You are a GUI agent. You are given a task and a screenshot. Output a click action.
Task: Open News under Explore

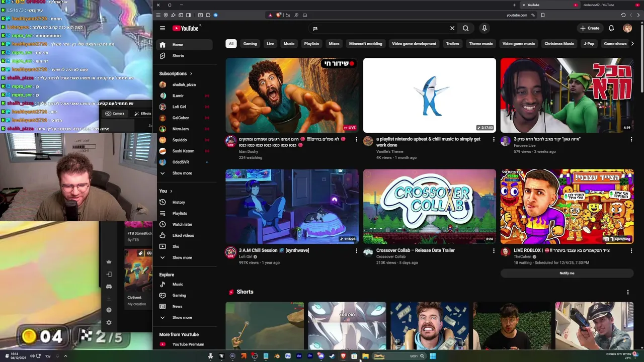185,306
